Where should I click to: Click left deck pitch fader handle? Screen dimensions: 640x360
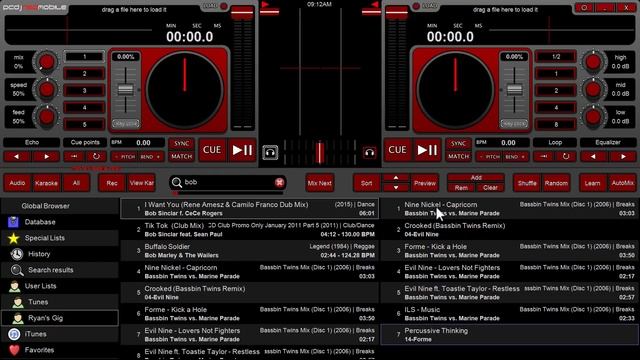(x=125, y=90)
